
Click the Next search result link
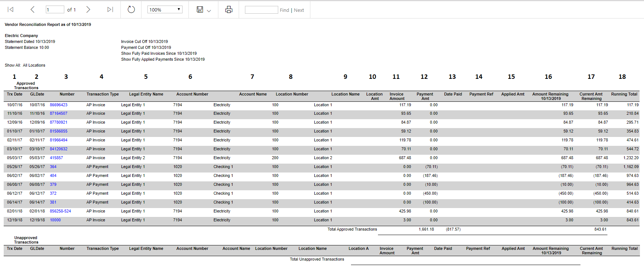[x=299, y=10]
